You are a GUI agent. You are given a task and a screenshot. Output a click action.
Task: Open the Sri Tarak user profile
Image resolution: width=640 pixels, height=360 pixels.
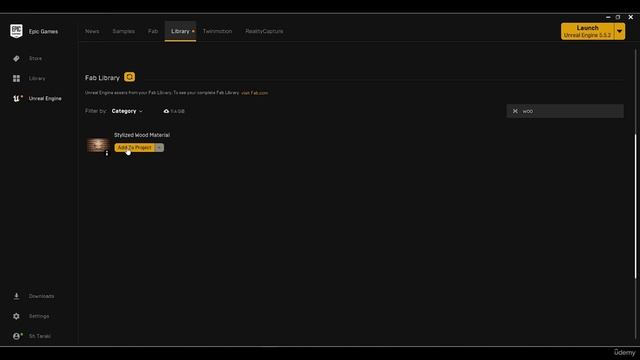click(x=40, y=336)
